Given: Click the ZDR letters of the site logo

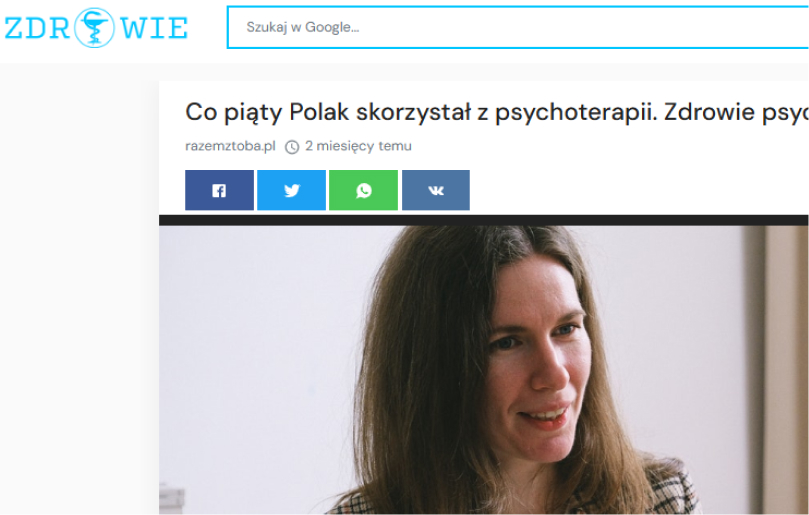Looking at the screenshot, I should tap(37, 28).
